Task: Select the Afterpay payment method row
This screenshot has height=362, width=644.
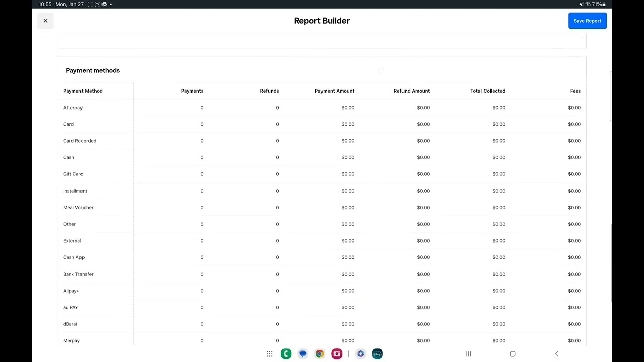Action: pos(73,108)
